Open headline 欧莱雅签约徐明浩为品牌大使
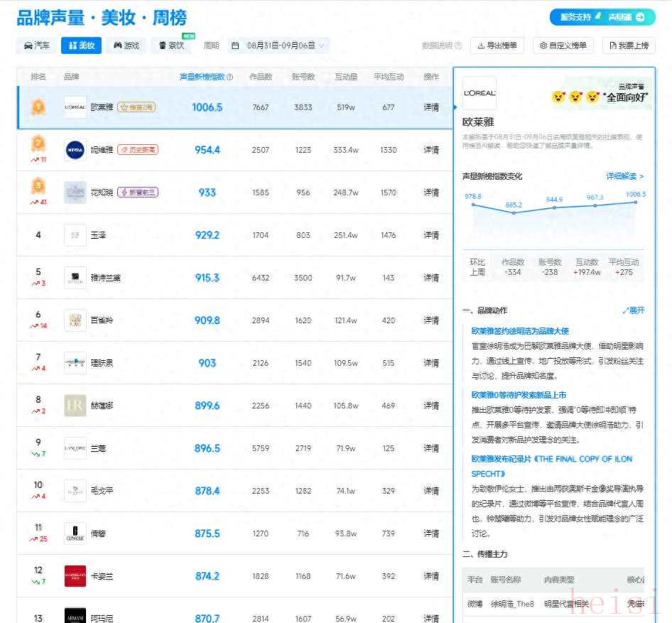The height and width of the screenshot is (623, 672). (520, 330)
